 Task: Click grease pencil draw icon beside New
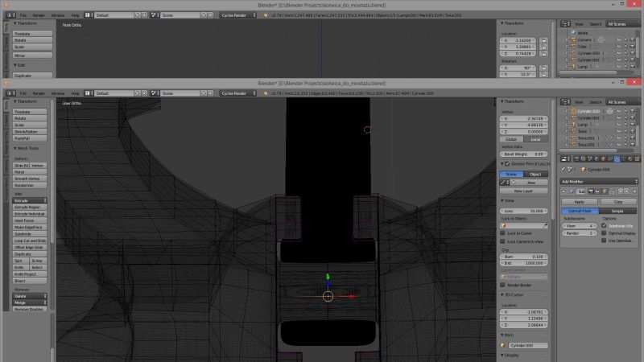pyautogui.click(x=504, y=183)
